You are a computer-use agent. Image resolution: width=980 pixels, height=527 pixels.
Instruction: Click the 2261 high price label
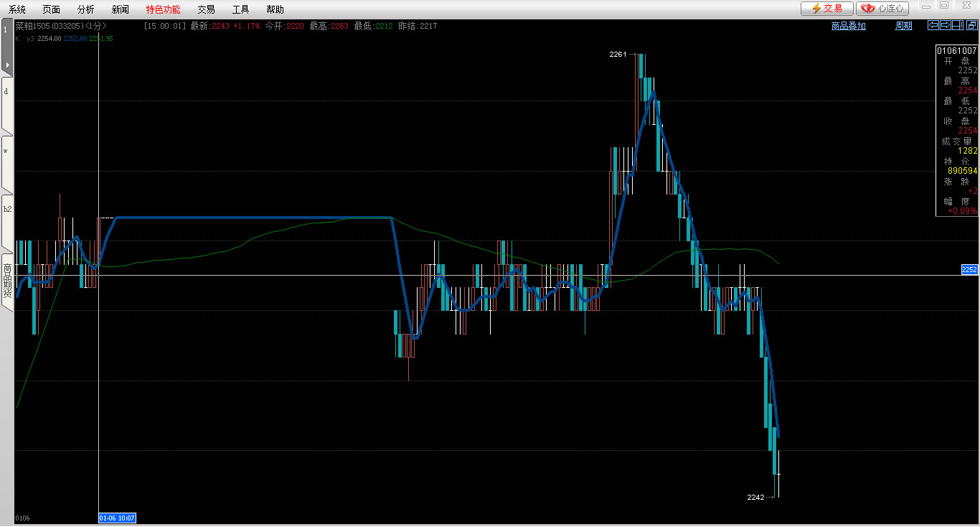tap(618, 55)
